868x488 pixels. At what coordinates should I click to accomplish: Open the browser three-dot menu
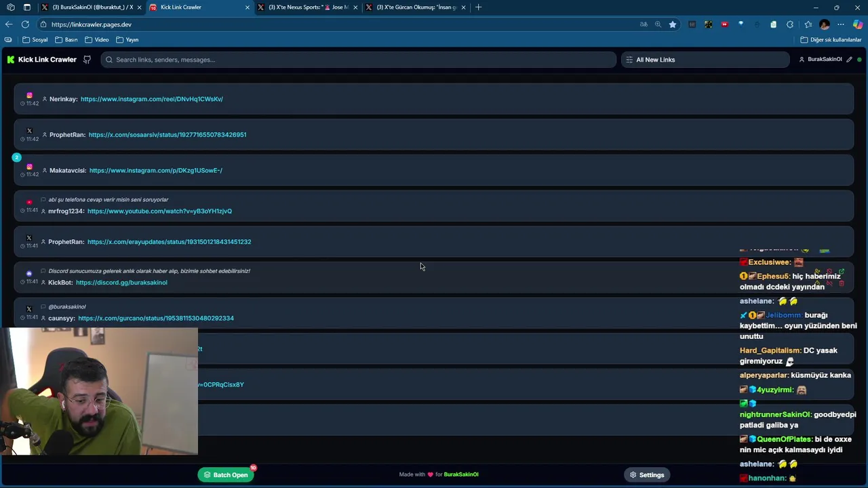pyautogui.click(x=841, y=24)
